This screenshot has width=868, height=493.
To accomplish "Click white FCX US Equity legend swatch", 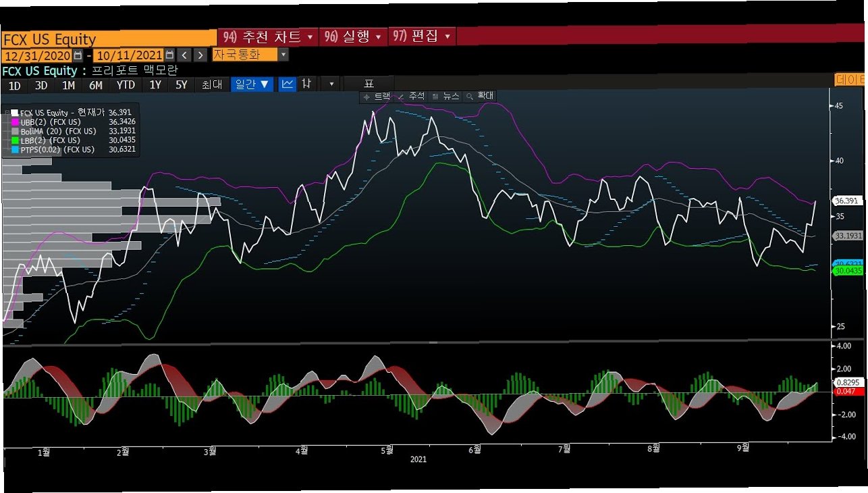I will point(15,113).
